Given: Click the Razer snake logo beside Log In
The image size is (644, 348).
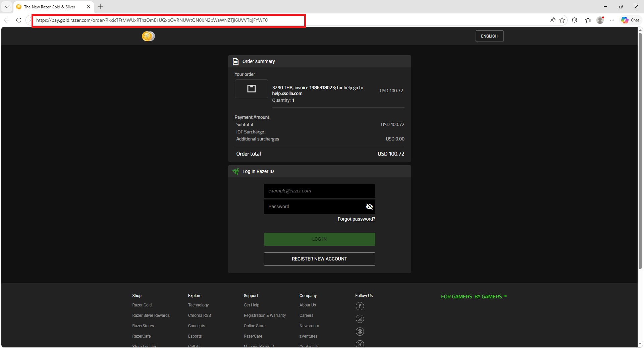Looking at the screenshot, I should pyautogui.click(x=236, y=171).
